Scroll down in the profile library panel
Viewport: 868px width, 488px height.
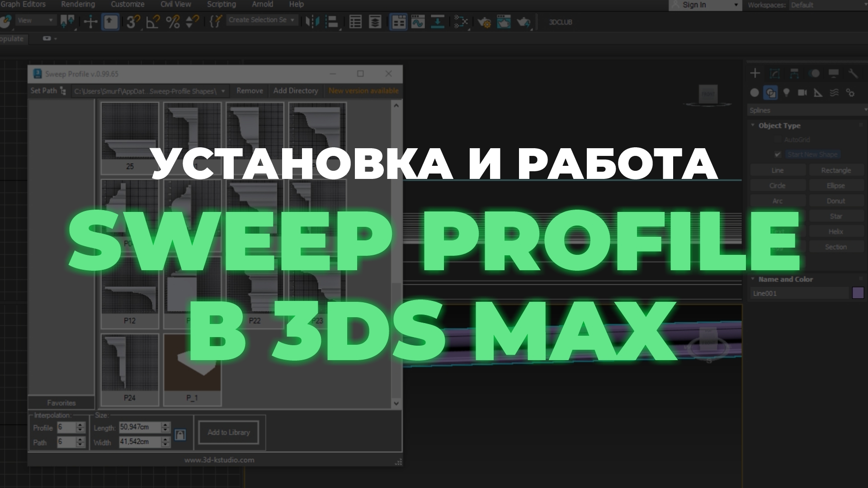tap(396, 403)
